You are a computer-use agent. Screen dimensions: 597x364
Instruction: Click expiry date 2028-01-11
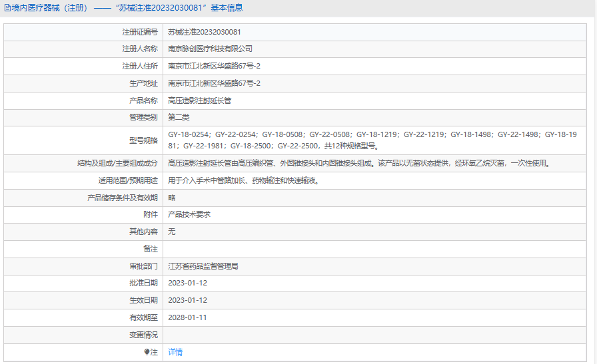pos(187,317)
